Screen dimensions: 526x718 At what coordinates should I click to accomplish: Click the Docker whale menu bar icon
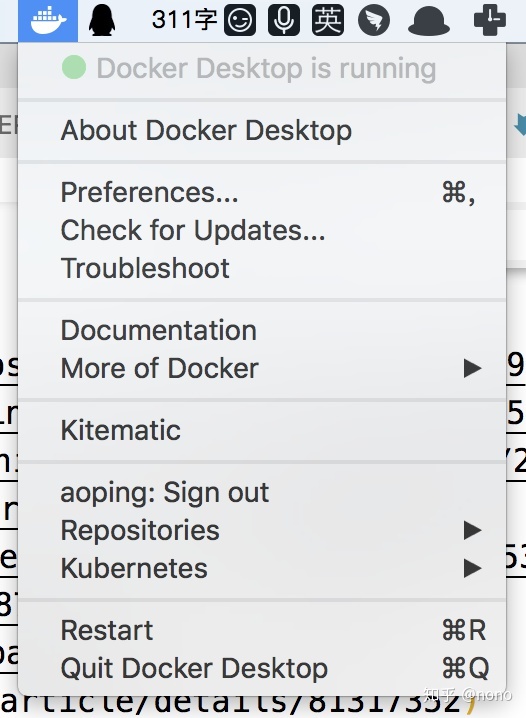click(x=48, y=21)
